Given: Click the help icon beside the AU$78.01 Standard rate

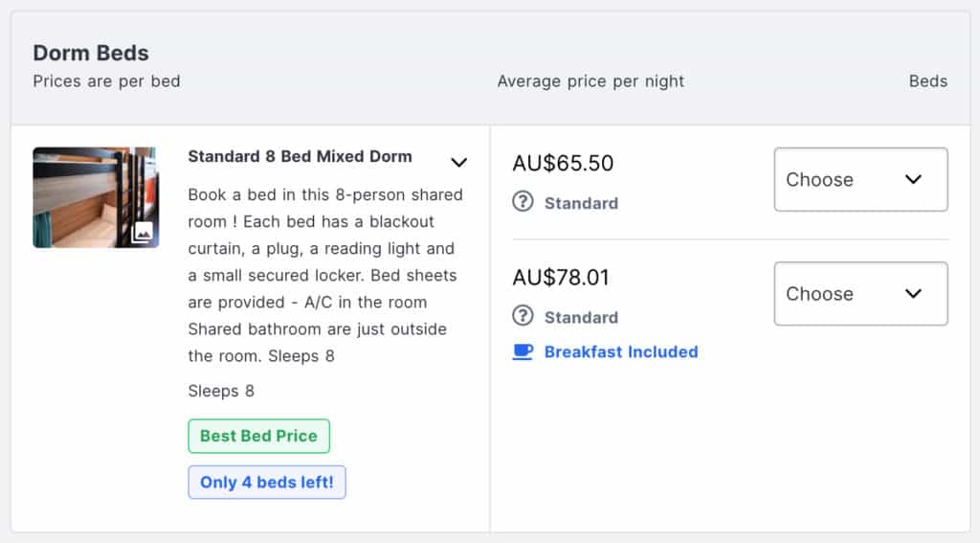Looking at the screenshot, I should click(x=523, y=316).
